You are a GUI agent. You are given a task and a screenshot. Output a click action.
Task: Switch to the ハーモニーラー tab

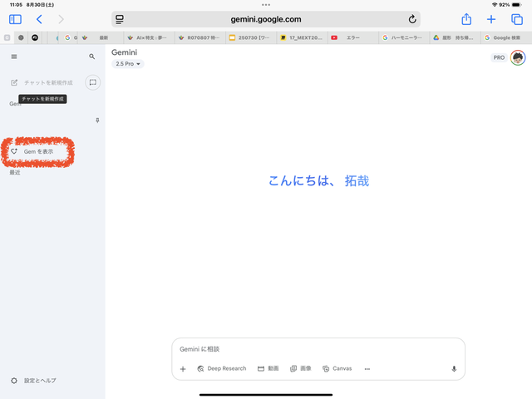click(x=404, y=37)
